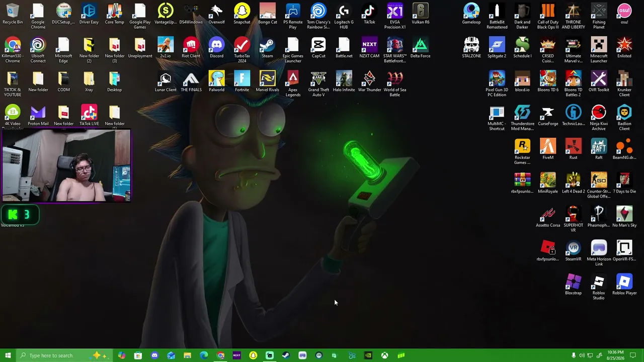The height and width of the screenshot is (362, 644).
Task: Select the DS4Windows shortcut
Action: click(x=191, y=14)
